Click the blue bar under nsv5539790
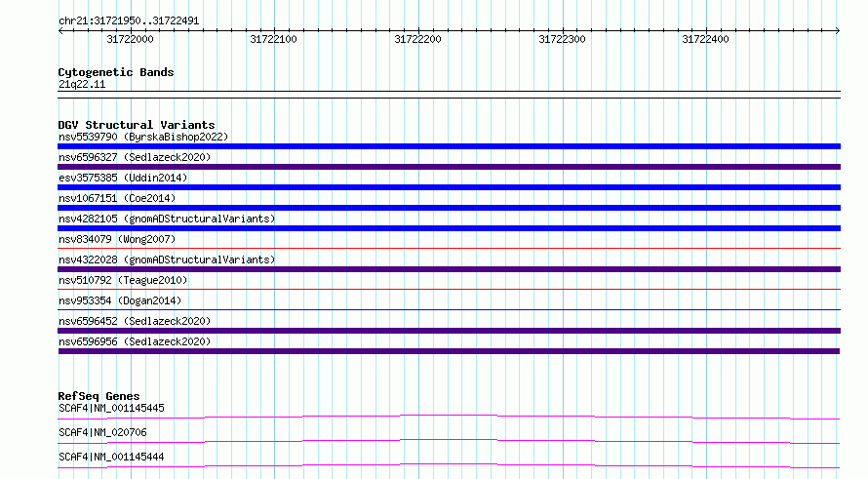This screenshot has width=868, height=479. (x=449, y=146)
